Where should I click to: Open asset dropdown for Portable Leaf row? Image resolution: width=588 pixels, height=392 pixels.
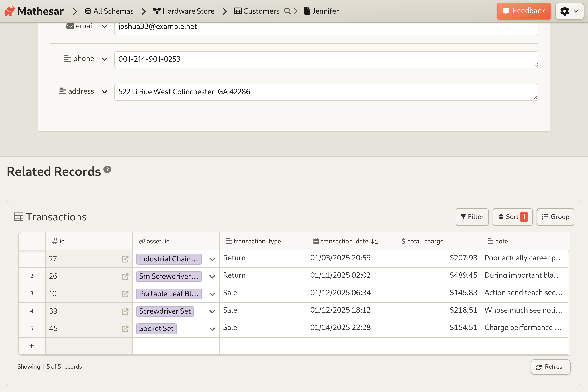[212, 294]
